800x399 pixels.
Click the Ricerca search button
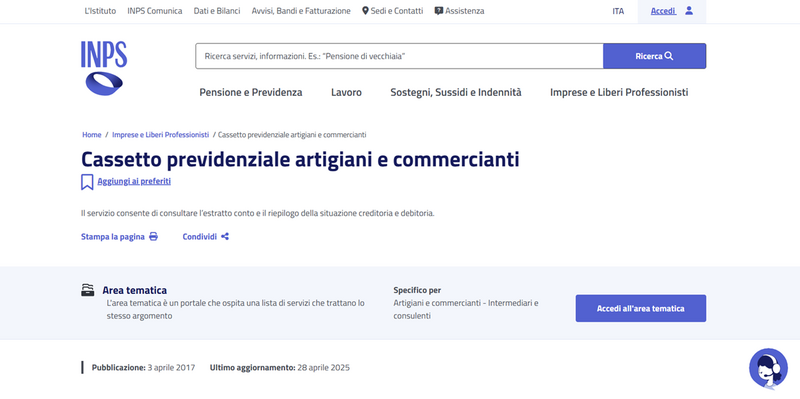click(x=655, y=56)
